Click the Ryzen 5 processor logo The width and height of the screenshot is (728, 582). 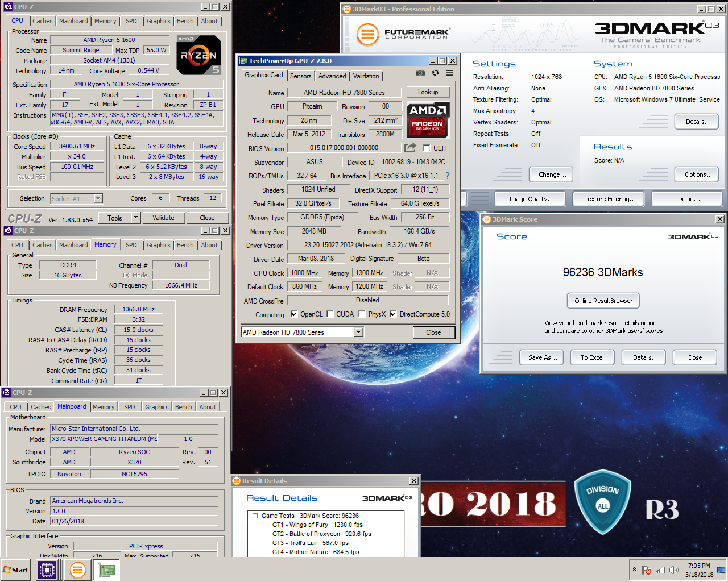point(198,55)
